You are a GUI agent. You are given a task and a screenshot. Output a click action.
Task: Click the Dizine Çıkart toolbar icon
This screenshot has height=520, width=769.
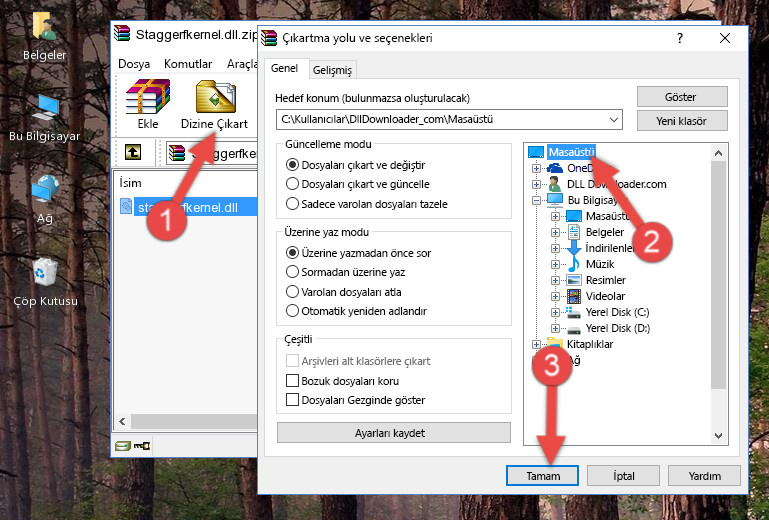coord(216,97)
